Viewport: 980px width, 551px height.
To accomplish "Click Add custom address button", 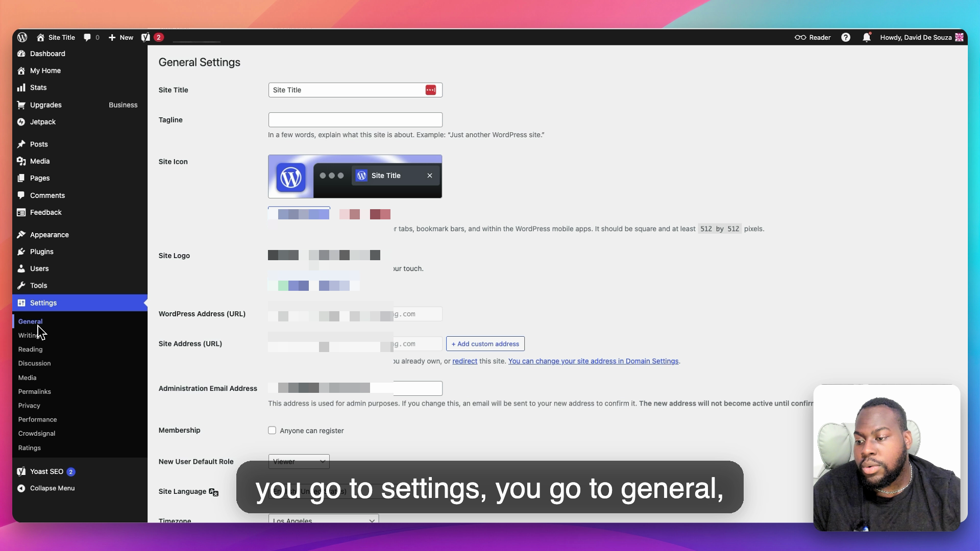I will (x=485, y=344).
